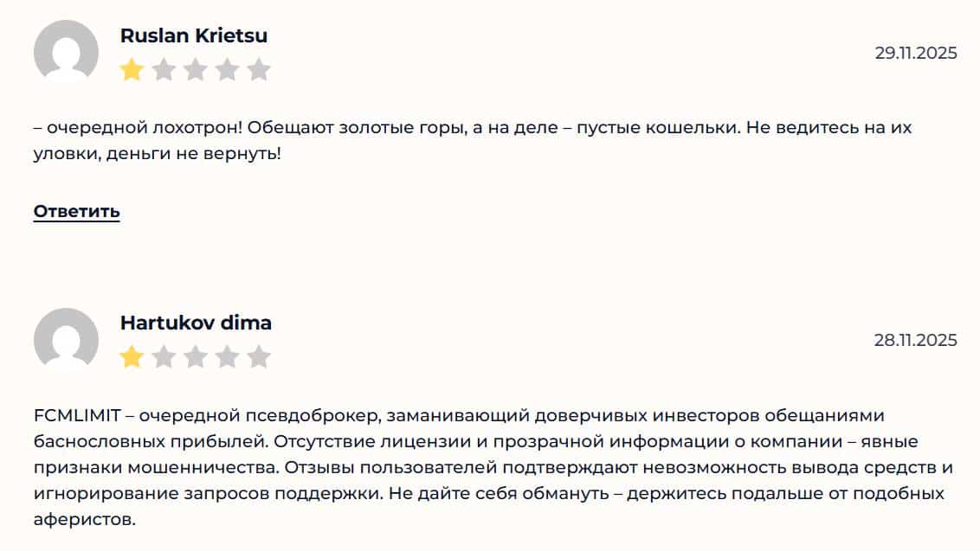The width and height of the screenshot is (980, 551).
Task: Click the name Ruslan Krietsu
Action: click(x=193, y=35)
